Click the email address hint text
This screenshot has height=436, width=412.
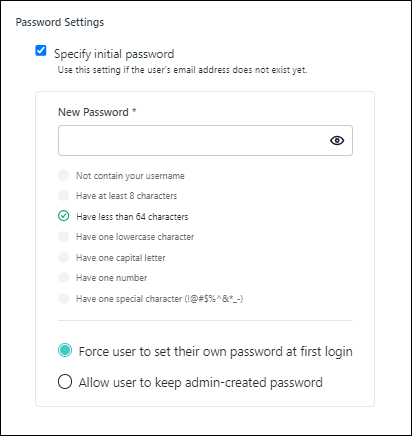(x=183, y=70)
